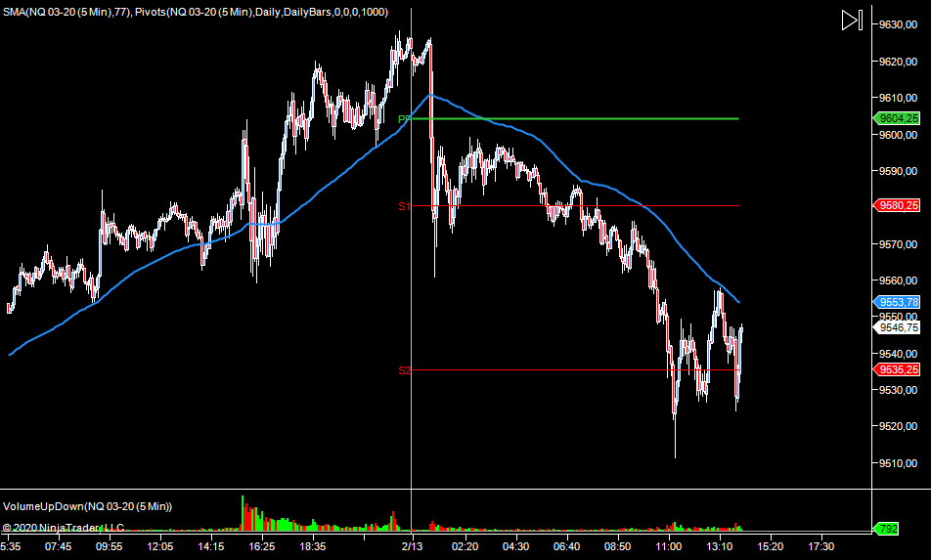Click the scroll-to-latest-bar arrow icon
Viewport: 931px width, 560px height.
pos(852,21)
